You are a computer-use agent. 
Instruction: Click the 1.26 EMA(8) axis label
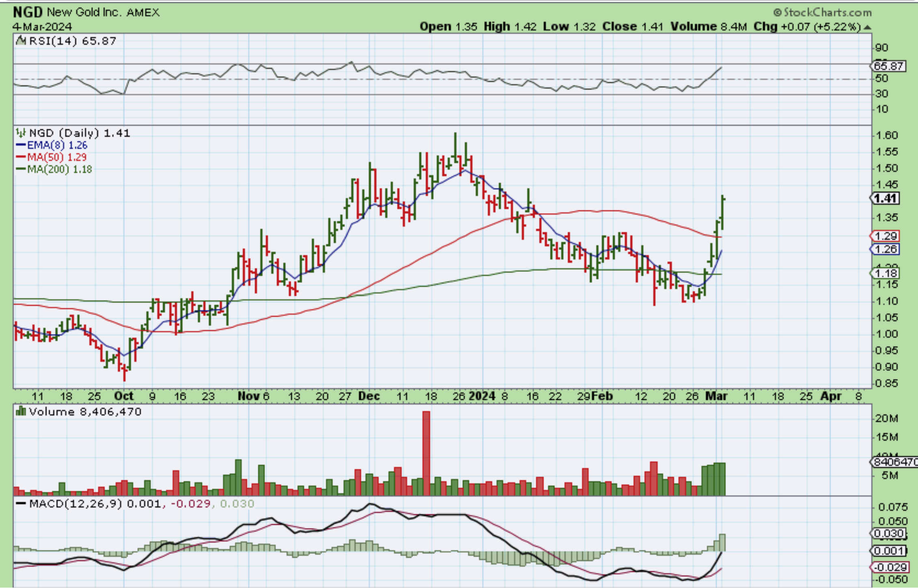pyautogui.click(x=885, y=249)
